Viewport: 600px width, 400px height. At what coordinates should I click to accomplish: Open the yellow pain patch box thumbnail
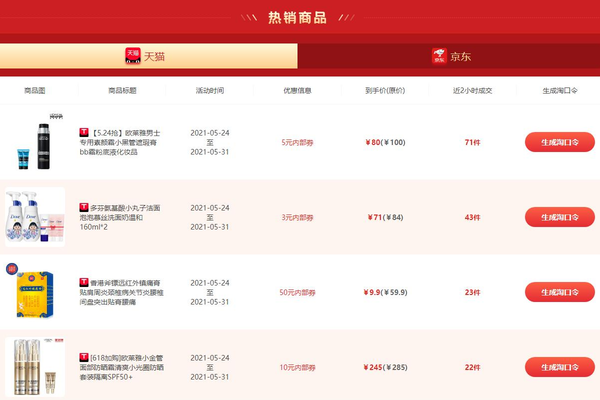click(x=35, y=292)
